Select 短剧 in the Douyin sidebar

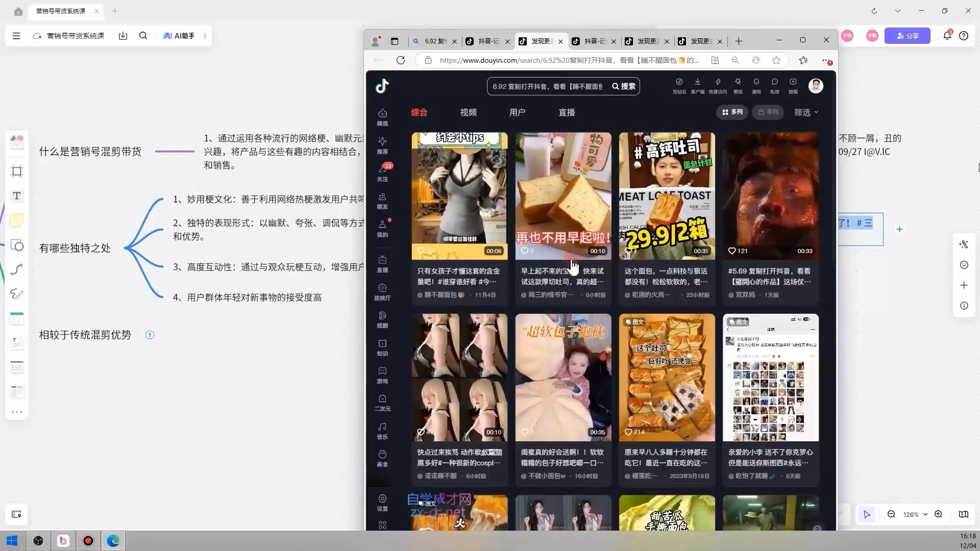[382, 321]
